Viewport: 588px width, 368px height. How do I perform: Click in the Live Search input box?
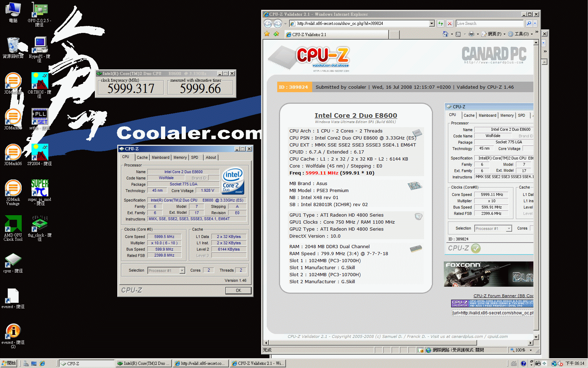tap(489, 23)
